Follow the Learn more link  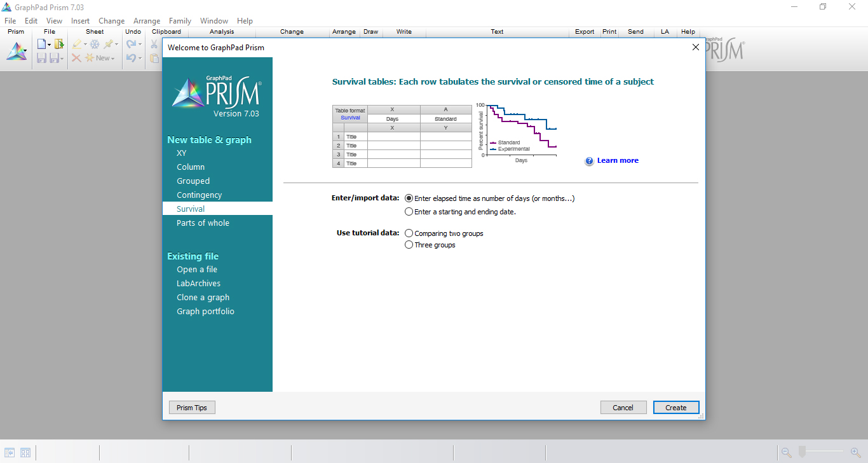coord(618,161)
